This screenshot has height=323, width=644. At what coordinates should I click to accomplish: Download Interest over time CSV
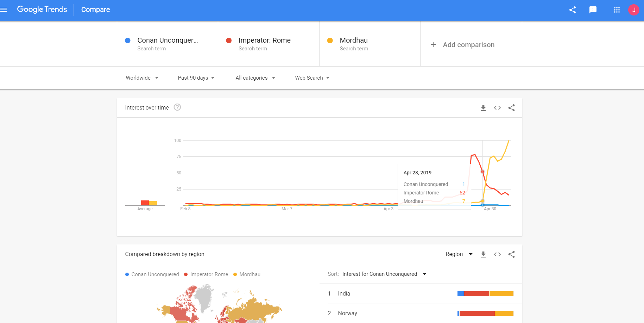point(483,108)
